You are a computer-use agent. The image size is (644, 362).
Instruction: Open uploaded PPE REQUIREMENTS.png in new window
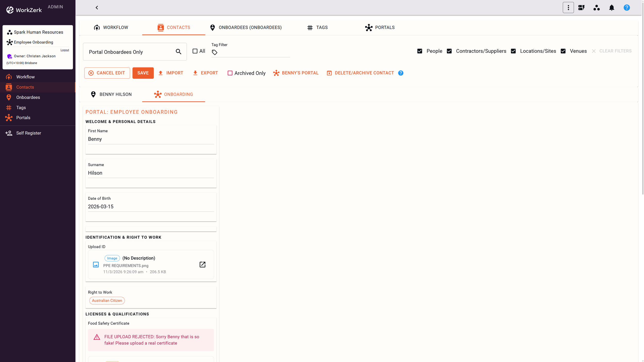coord(202,264)
